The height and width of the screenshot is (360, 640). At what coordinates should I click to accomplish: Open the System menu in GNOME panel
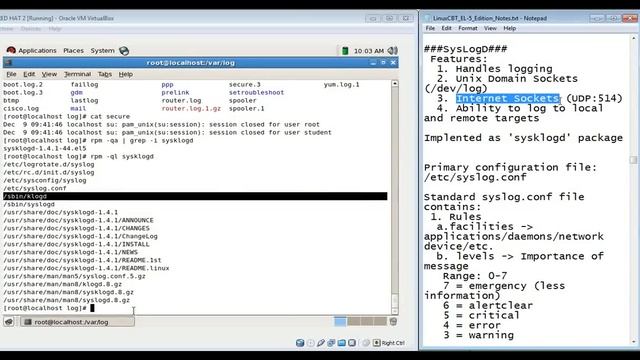[102, 51]
